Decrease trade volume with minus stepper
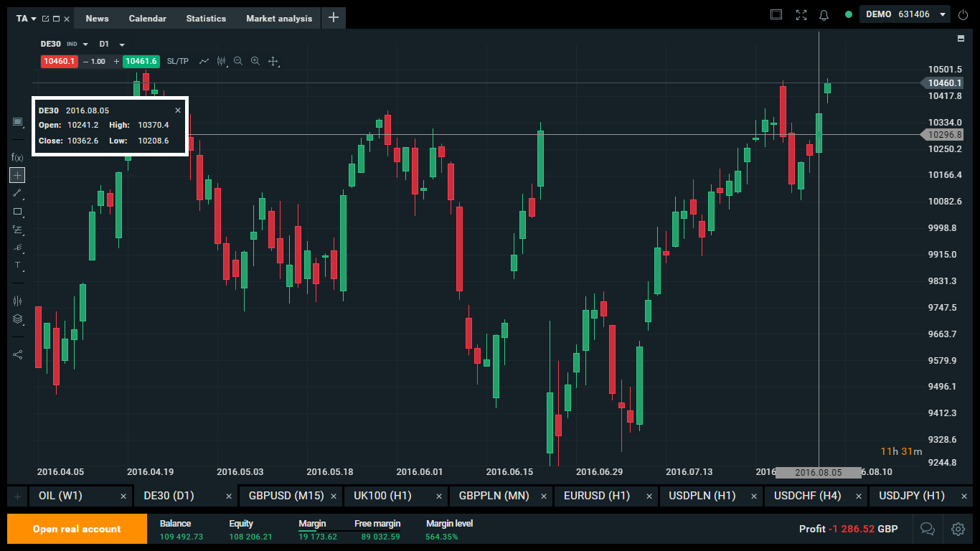Screen dimensions: 980x551 [85, 62]
